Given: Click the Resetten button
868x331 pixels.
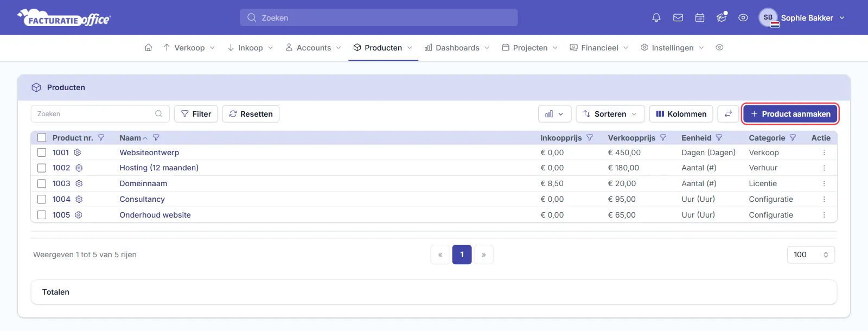Looking at the screenshot, I should 251,114.
